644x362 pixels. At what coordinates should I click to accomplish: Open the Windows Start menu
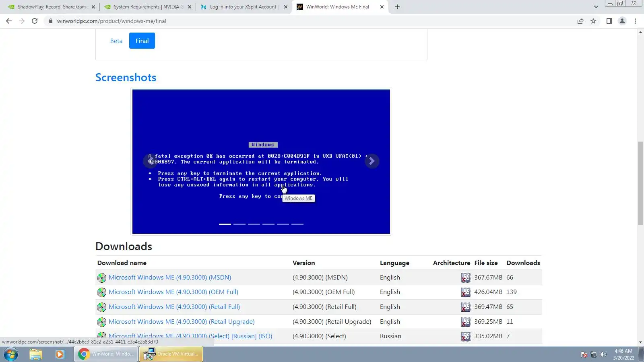coord(11,354)
